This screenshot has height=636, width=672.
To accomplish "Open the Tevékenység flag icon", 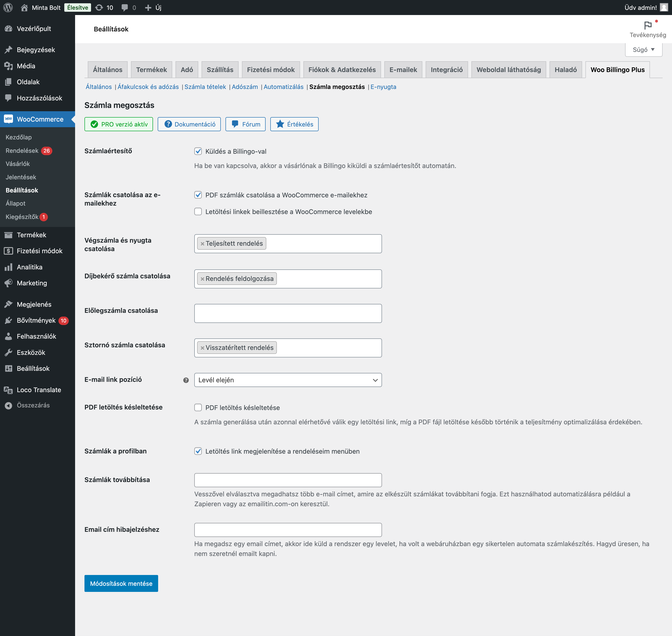I will (648, 25).
